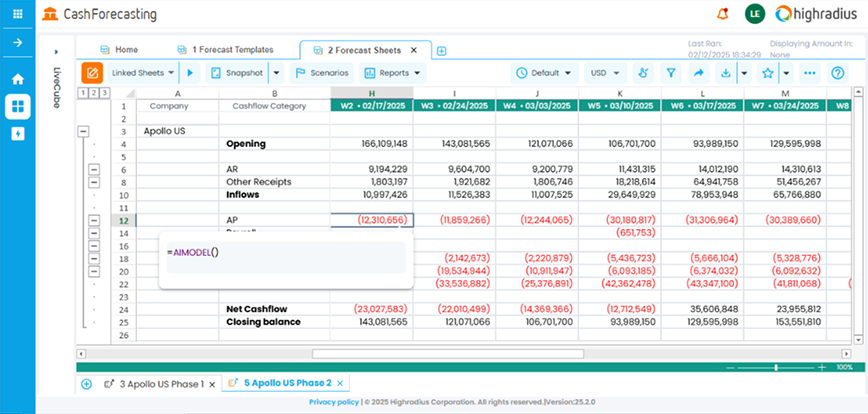The height and width of the screenshot is (414, 868).
Task: Open the download options dropdown arrow
Action: (x=745, y=73)
